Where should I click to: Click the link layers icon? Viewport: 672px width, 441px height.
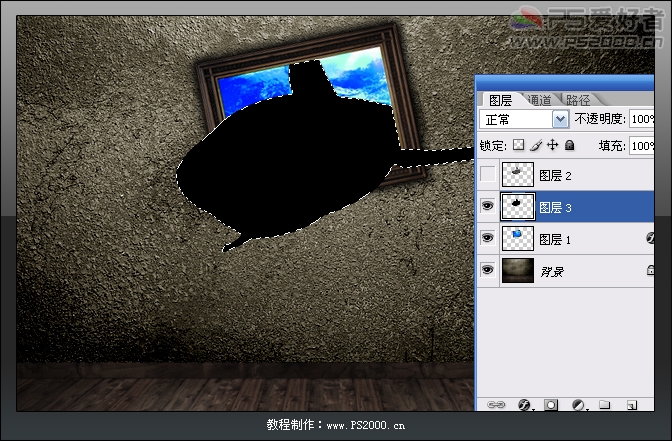coord(496,405)
